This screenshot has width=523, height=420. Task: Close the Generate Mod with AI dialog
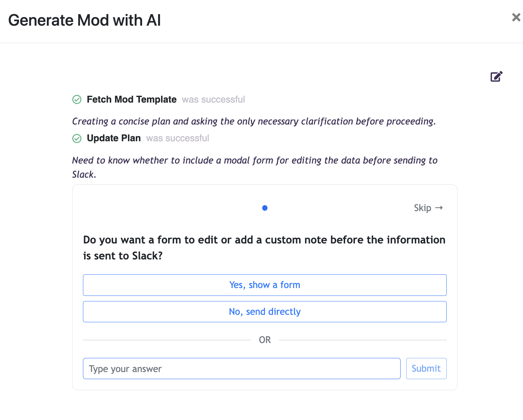pos(516,17)
